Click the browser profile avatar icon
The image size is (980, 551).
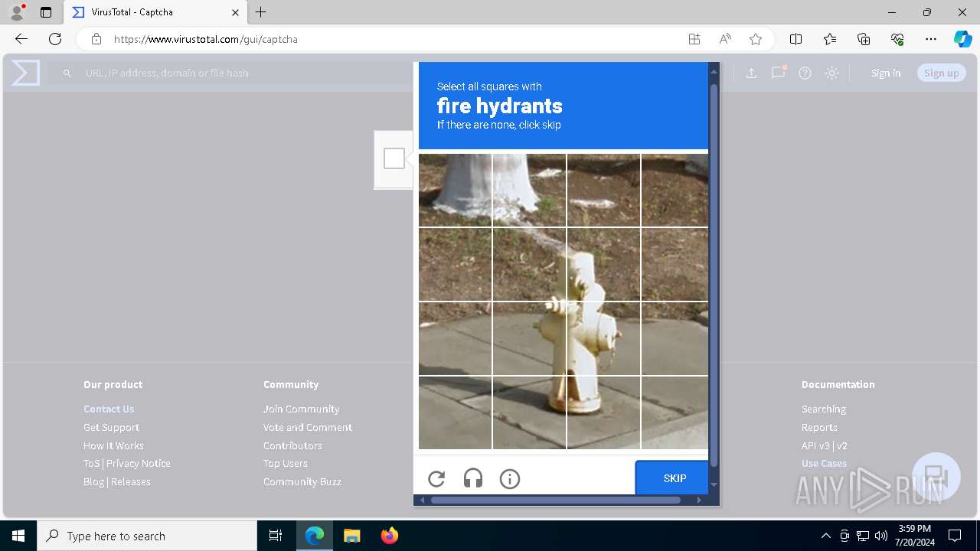pos(17,12)
